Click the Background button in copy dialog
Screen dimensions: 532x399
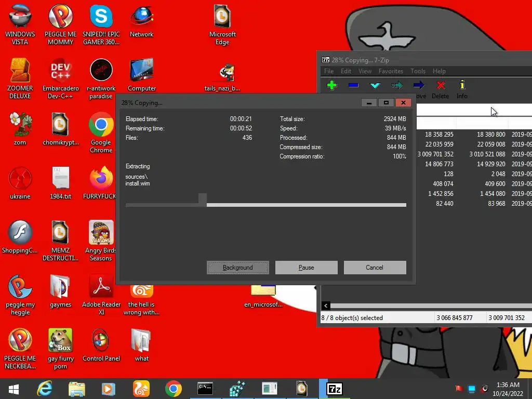pyautogui.click(x=238, y=268)
